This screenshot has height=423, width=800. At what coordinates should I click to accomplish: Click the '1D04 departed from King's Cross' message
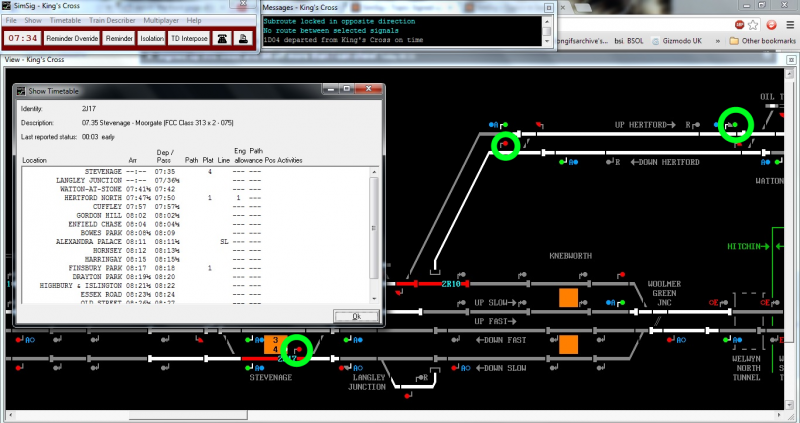coord(343,39)
